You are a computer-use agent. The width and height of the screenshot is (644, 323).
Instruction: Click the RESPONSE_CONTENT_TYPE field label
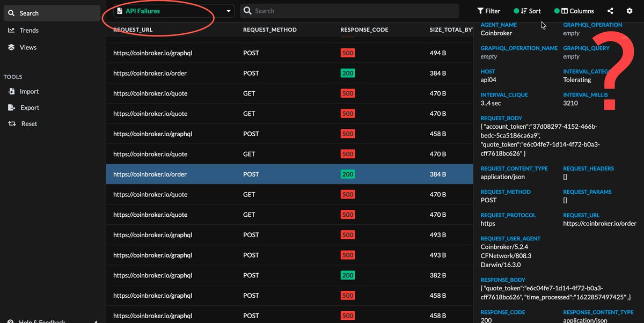(598, 312)
